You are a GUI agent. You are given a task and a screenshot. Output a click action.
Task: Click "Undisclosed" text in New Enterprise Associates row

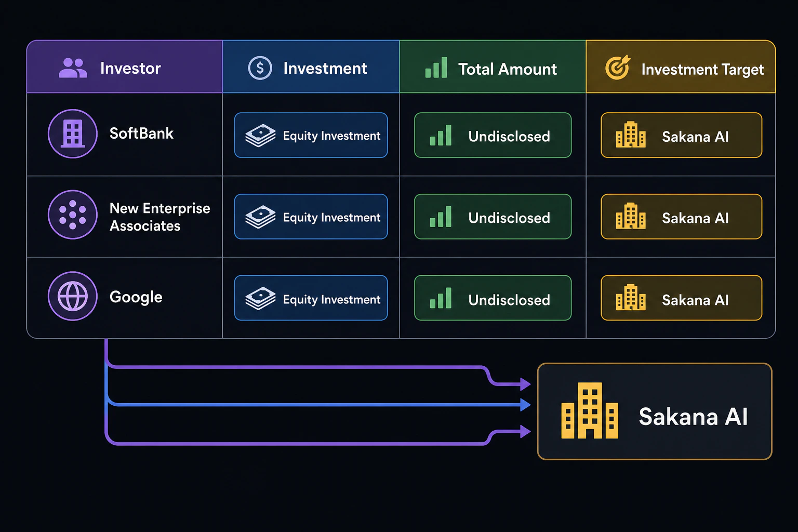pos(509,218)
